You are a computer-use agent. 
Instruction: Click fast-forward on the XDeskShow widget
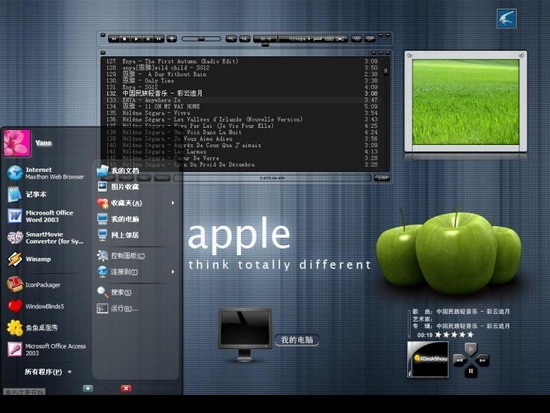[483, 360]
